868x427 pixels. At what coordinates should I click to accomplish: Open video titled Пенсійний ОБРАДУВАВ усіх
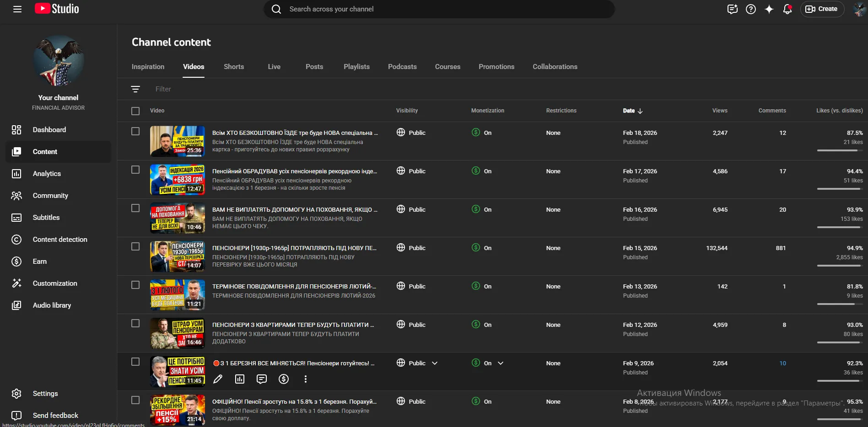(x=295, y=171)
